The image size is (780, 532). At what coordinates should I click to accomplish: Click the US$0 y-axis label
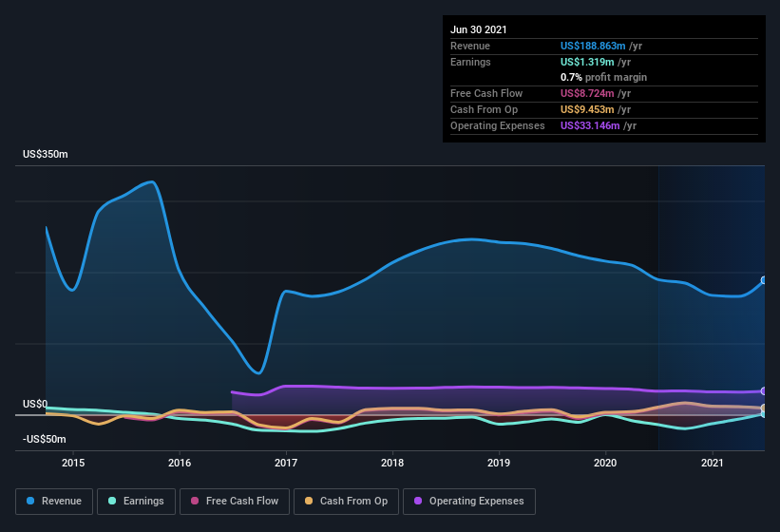[35, 404]
